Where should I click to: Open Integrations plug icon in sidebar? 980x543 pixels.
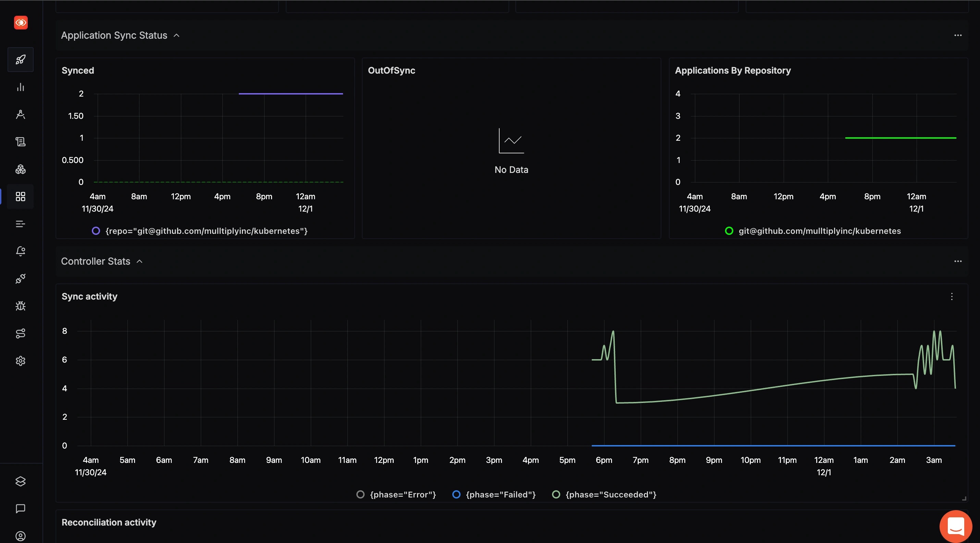[x=21, y=279]
